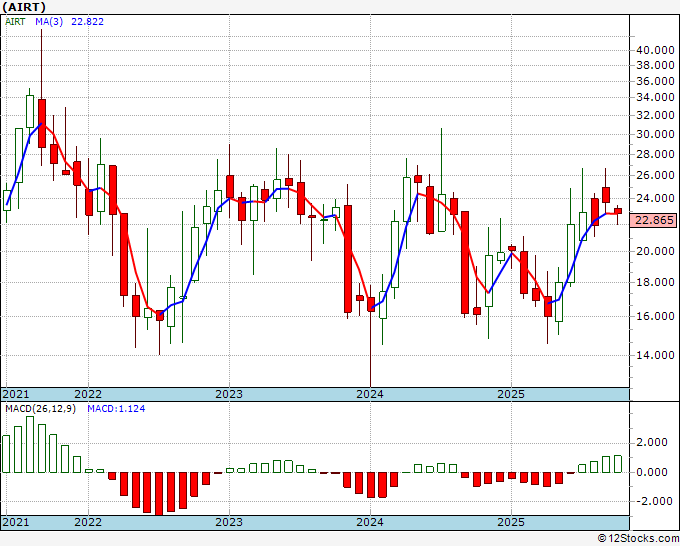Click the red 22.865 current price tag
This screenshot has width=680, height=546.
pos(654,220)
